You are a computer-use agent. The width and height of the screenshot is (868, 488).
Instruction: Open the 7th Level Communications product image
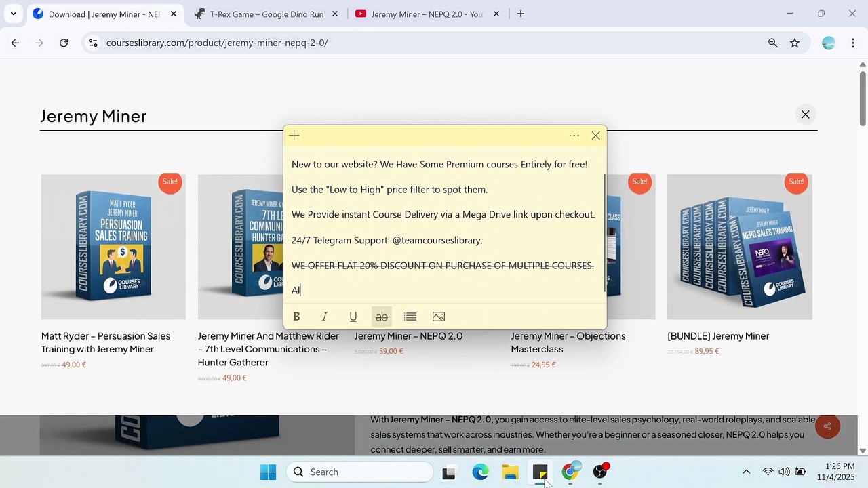pos(241,247)
